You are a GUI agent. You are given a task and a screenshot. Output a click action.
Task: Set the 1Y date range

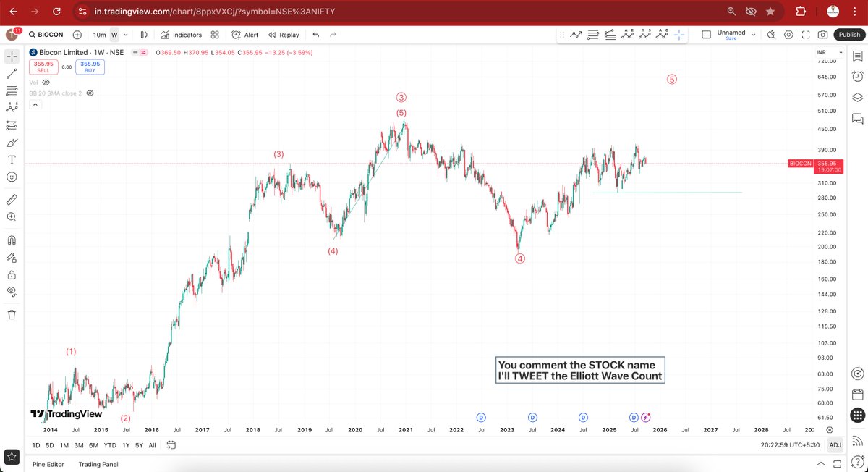tap(126, 445)
